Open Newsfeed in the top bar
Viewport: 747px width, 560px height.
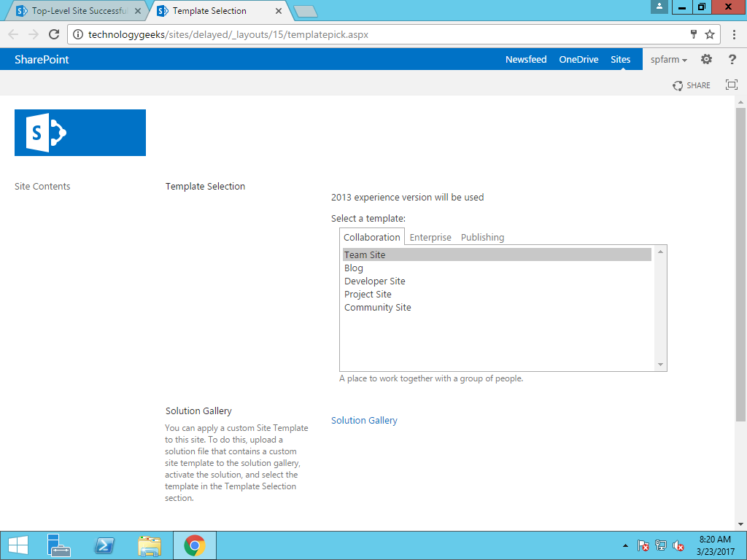[x=526, y=60]
